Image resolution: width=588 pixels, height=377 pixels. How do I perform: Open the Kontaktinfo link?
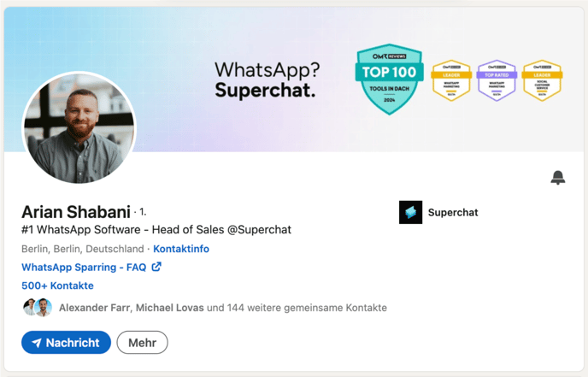(x=181, y=249)
